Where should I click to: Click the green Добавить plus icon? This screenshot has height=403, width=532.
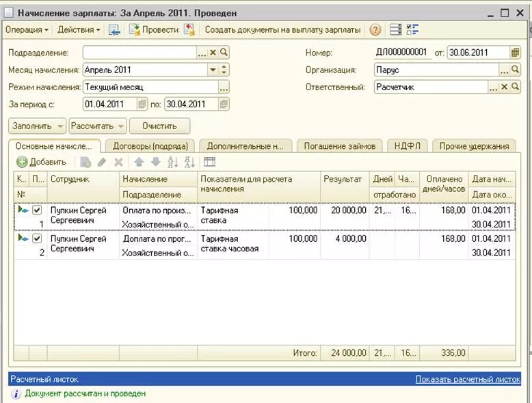point(22,162)
